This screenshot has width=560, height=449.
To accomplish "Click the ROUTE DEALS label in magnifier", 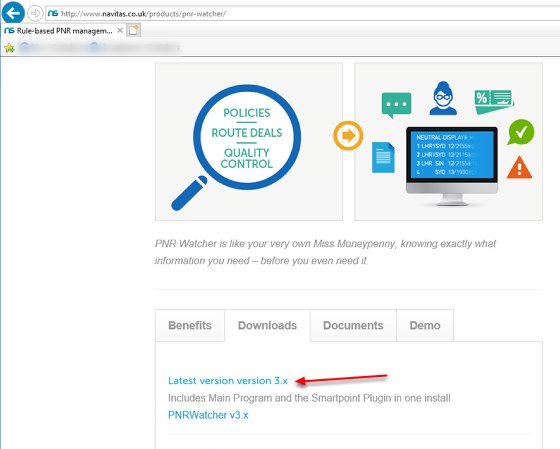I will [x=247, y=133].
